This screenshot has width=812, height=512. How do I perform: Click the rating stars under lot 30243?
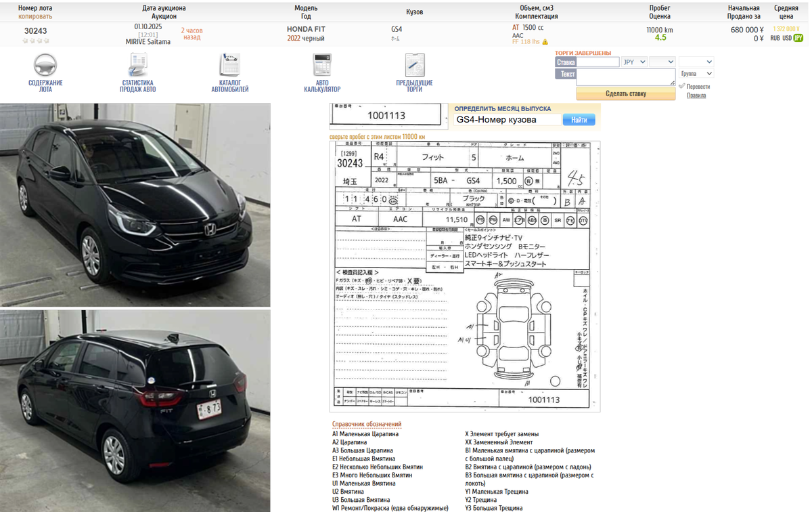(x=35, y=41)
